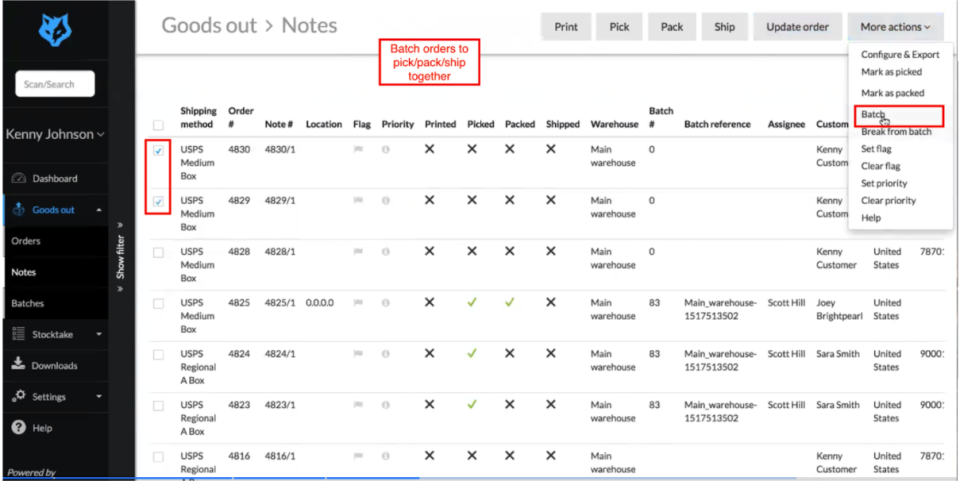Click the priority icon on order 4830
This screenshot has width=960, height=481.
[x=386, y=149]
